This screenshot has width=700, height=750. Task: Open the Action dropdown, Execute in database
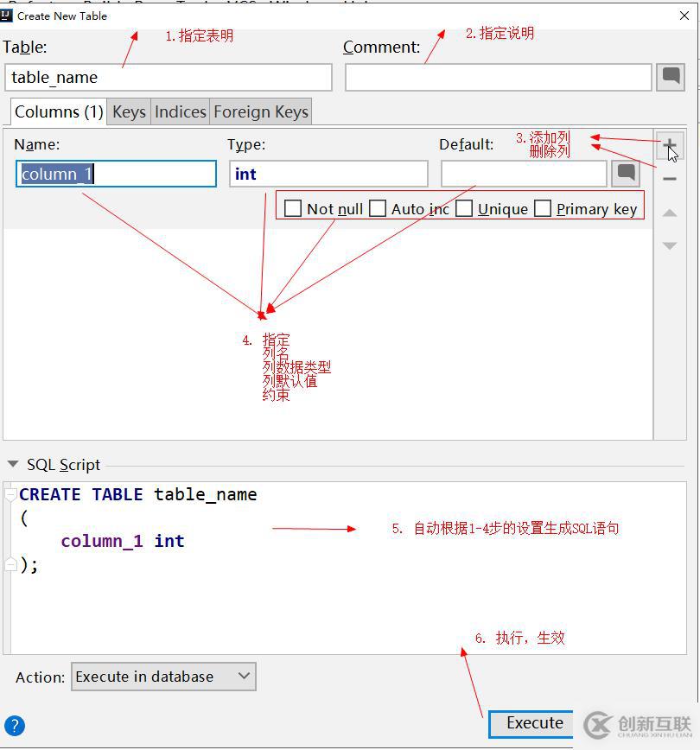(163, 677)
